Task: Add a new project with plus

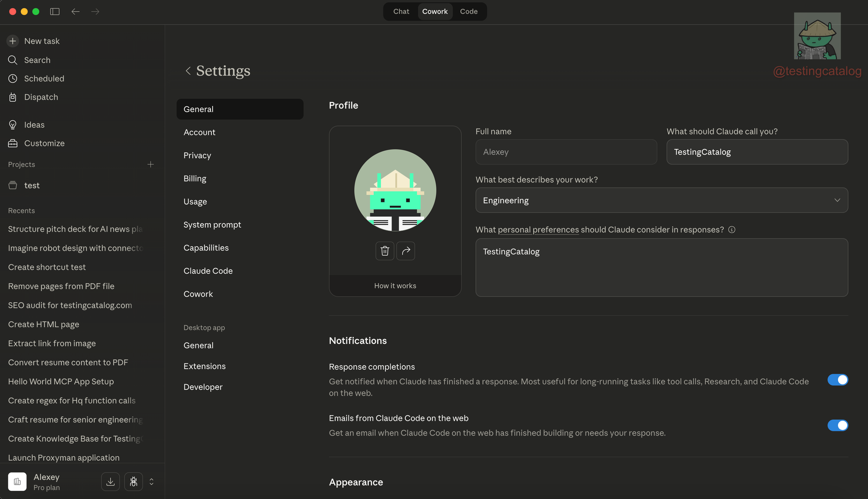Action: pos(151,165)
